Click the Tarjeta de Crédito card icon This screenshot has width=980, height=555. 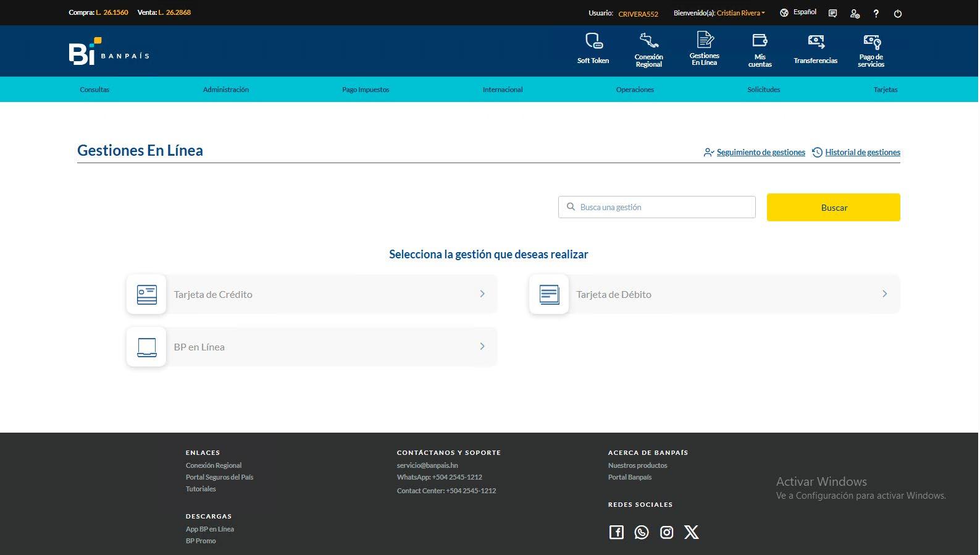tap(146, 294)
